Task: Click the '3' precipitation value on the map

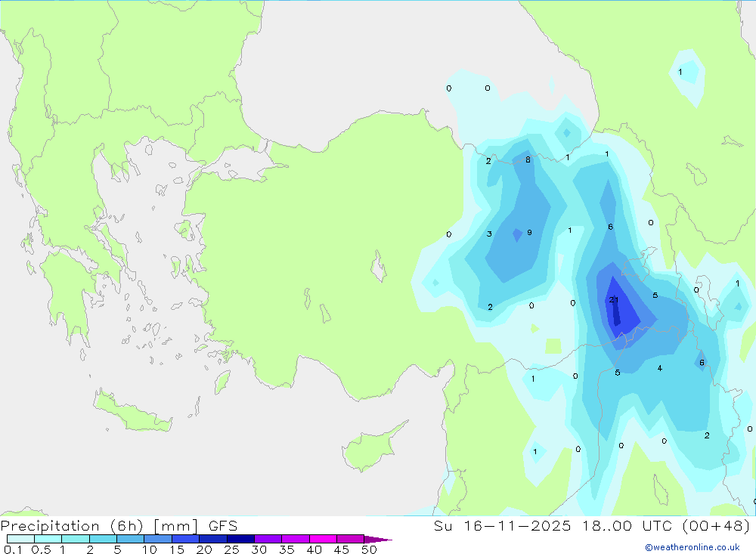Action: click(x=489, y=234)
